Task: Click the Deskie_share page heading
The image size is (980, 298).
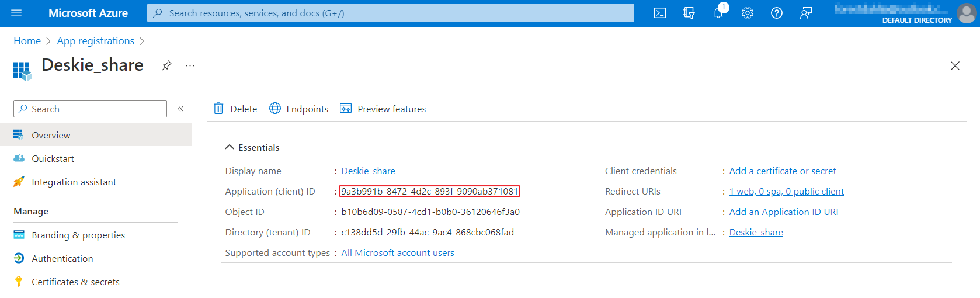Action: pos(92,65)
